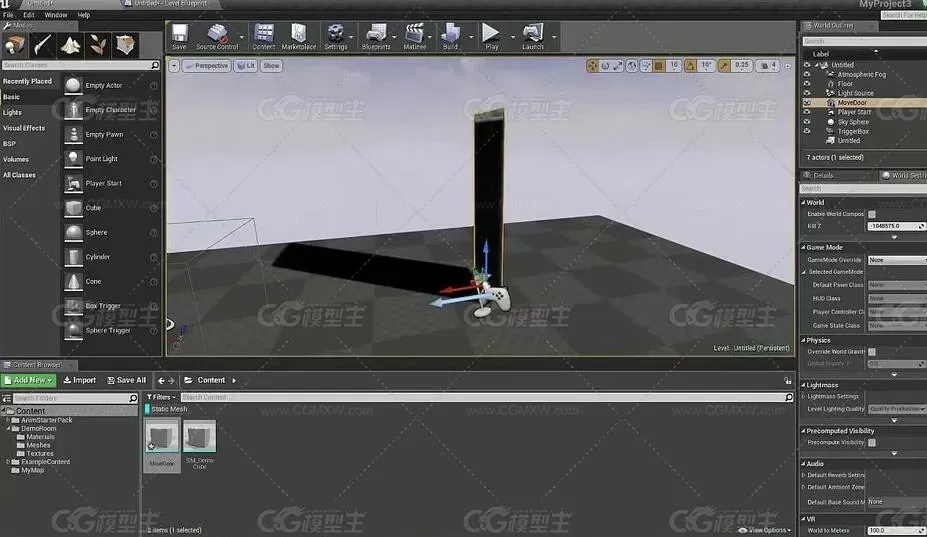This screenshot has width=927, height=537.
Task: Open the Marketplace toolbar icon
Action: (299, 37)
